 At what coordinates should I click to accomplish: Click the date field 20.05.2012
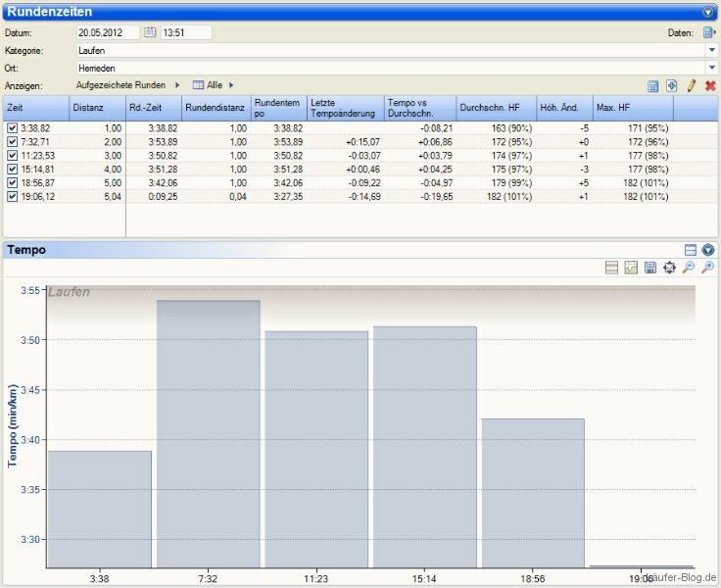[108, 32]
